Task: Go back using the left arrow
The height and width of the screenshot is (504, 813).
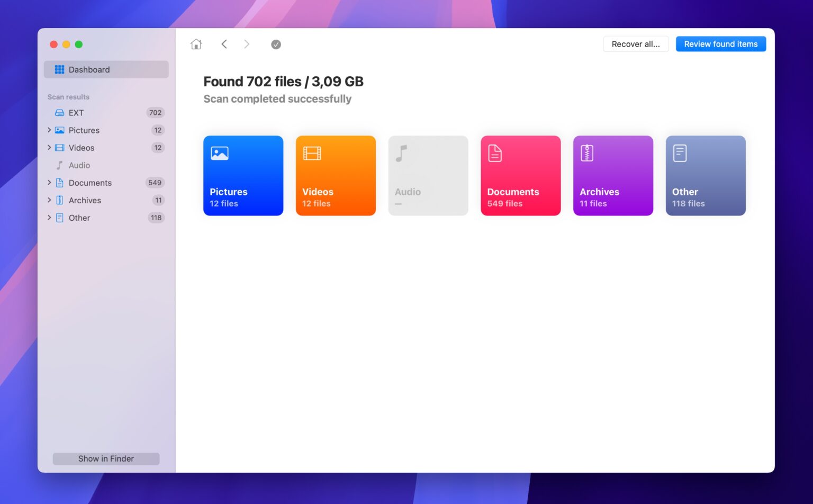Action: point(224,44)
